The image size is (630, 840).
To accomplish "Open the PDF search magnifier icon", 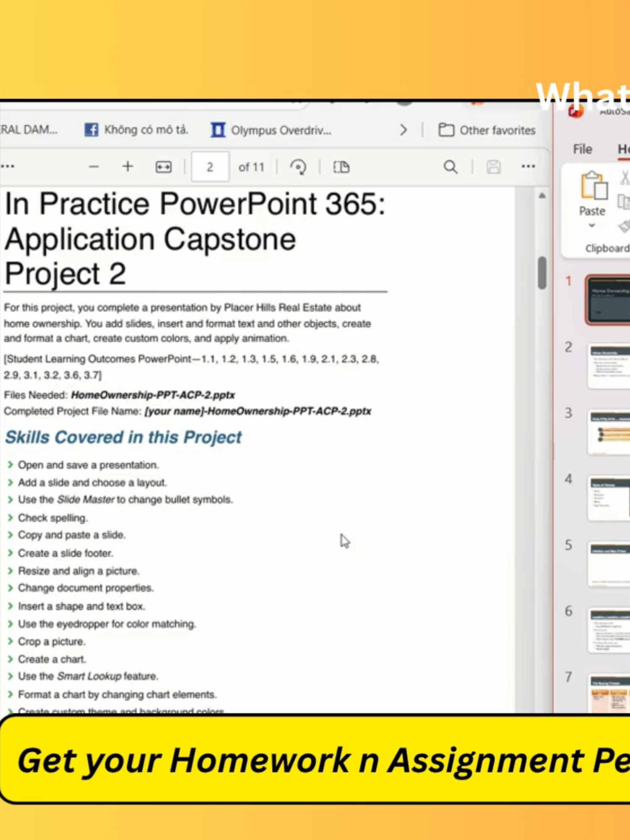I will pyautogui.click(x=451, y=167).
